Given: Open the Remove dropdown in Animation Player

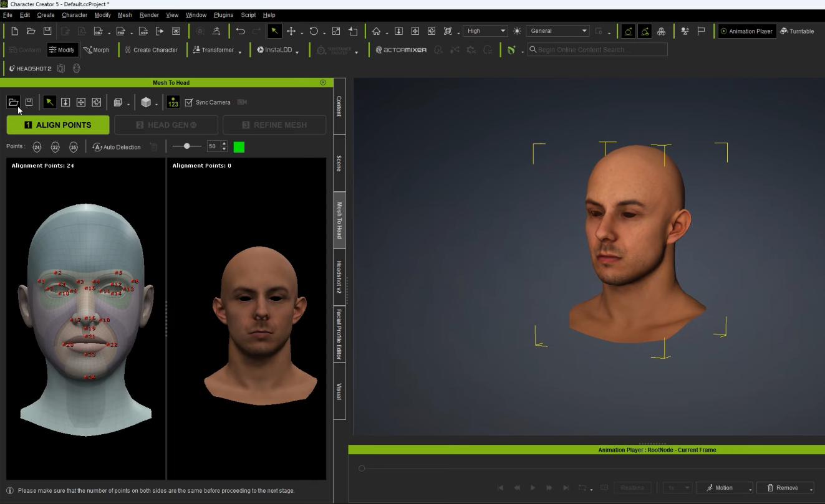Looking at the screenshot, I should pyautogui.click(x=785, y=488).
